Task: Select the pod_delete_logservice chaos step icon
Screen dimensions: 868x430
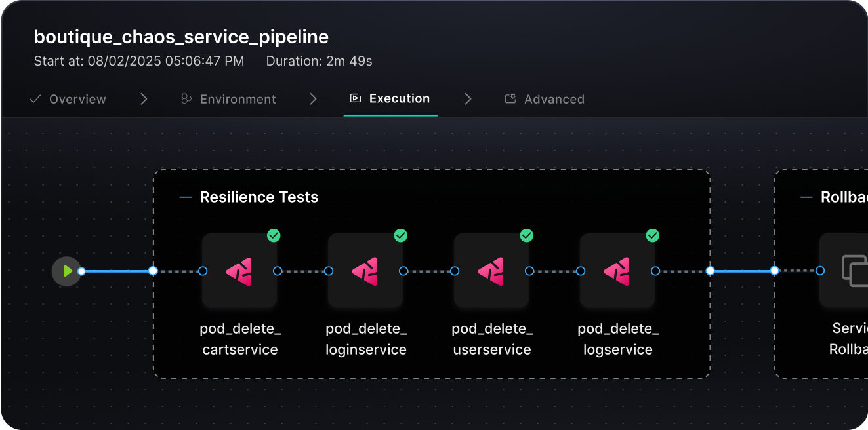Action: pyautogui.click(x=617, y=271)
